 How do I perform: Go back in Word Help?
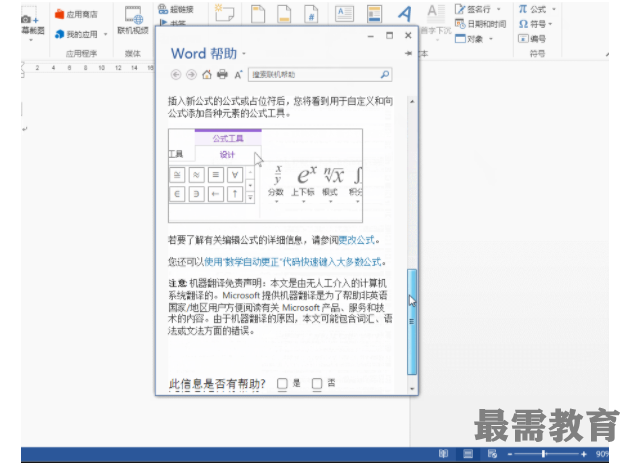pyautogui.click(x=176, y=75)
